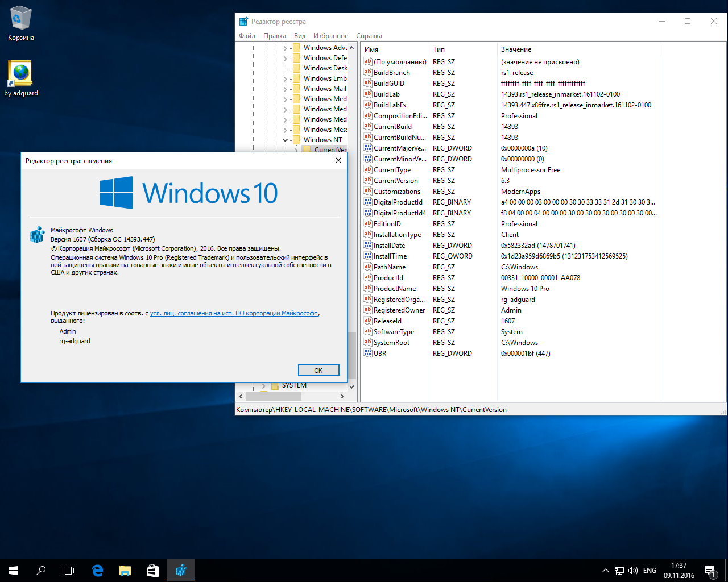Open Action Center notifications icon
728x582 pixels.
[x=710, y=571]
